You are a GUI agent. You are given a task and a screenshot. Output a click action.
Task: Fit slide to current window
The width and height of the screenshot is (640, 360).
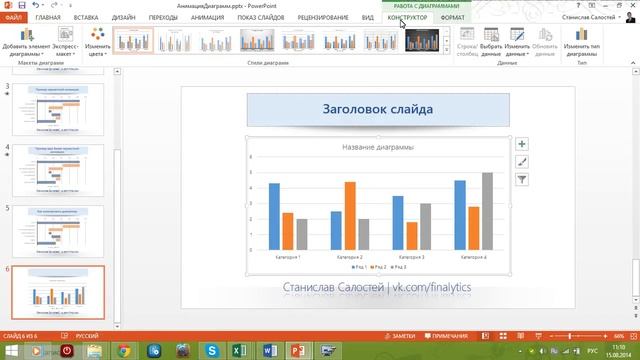click(x=633, y=336)
